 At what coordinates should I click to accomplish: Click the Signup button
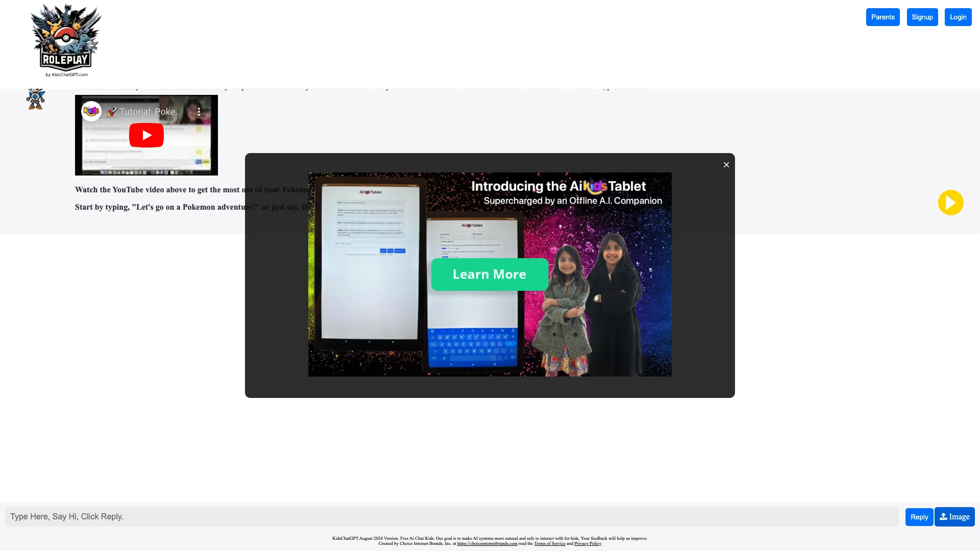pyautogui.click(x=922, y=17)
